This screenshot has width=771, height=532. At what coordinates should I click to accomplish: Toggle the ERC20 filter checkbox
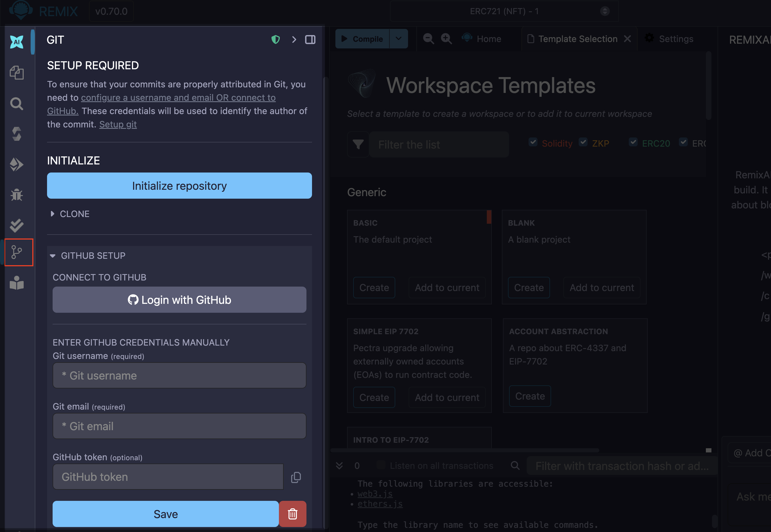(633, 142)
